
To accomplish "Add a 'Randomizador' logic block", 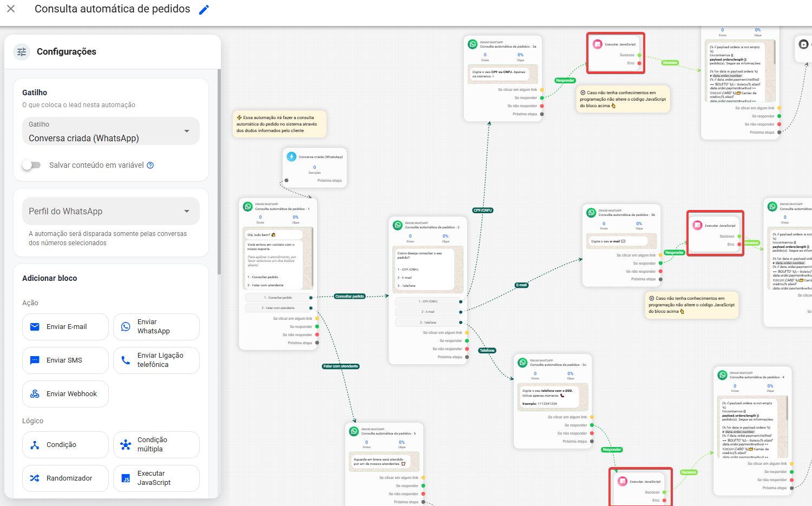I will click(66, 478).
